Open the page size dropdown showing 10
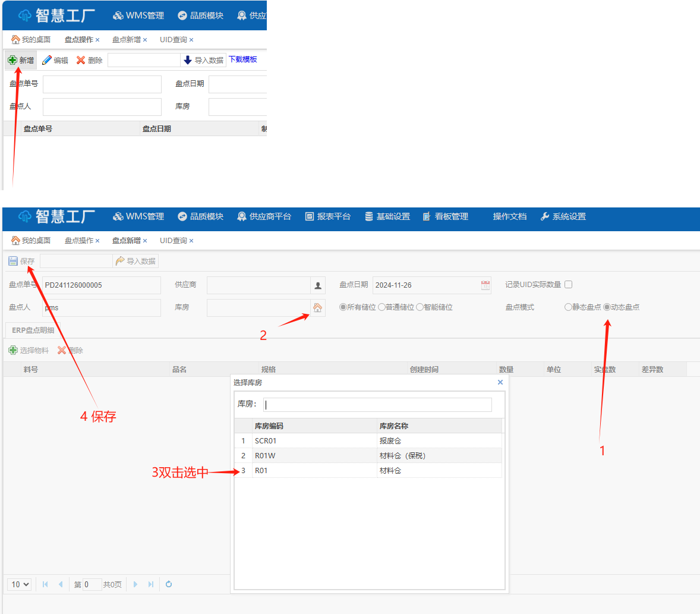Screen dimensions: 700x614 tap(20, 584)
